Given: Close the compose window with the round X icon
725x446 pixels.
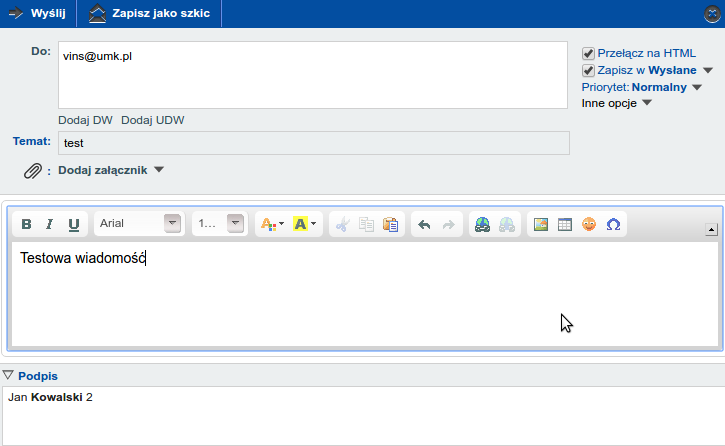Looking at the screenshot, I should tap(713, 13).
